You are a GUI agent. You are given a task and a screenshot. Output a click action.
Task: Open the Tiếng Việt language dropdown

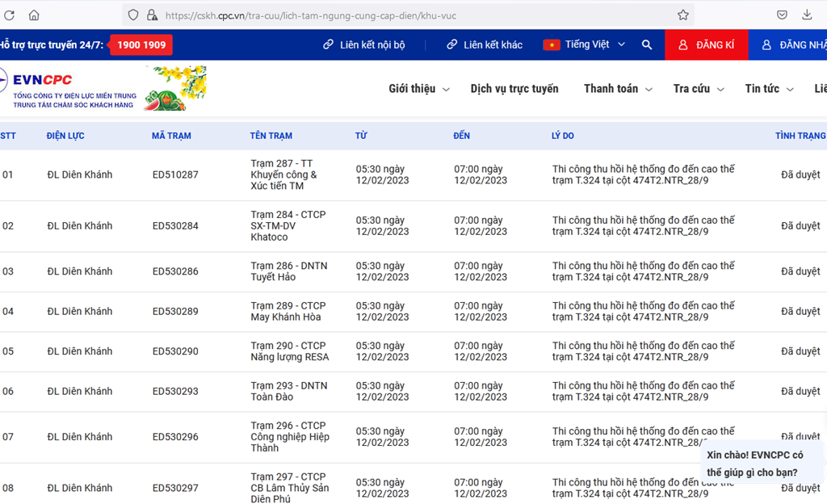click(586, 45)
